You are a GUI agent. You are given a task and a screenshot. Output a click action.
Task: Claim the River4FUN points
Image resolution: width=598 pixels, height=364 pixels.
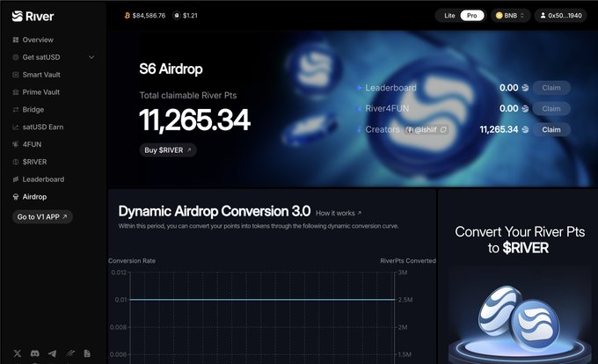pyautogui.click(x=551, y=109)
